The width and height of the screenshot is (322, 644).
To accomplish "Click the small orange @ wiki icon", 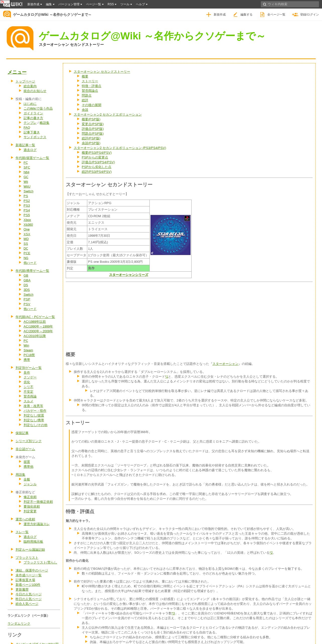I will tap(7, 14).
